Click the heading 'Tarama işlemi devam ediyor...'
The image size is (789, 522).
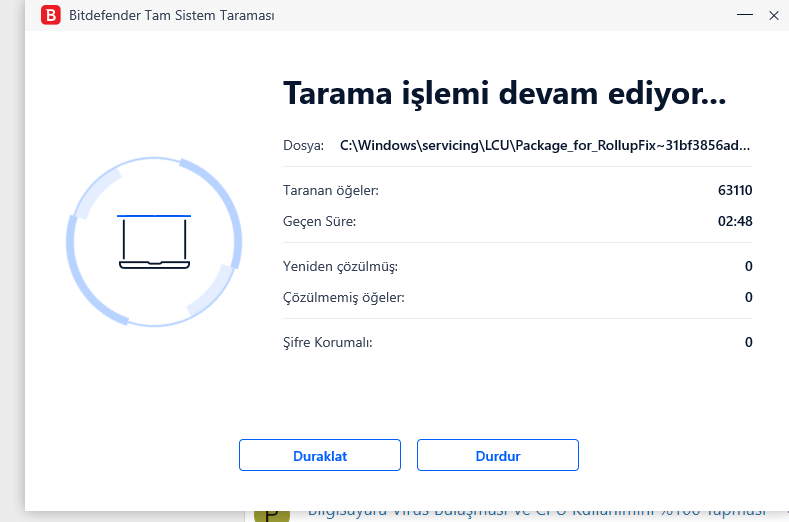[x=505, y=94]
